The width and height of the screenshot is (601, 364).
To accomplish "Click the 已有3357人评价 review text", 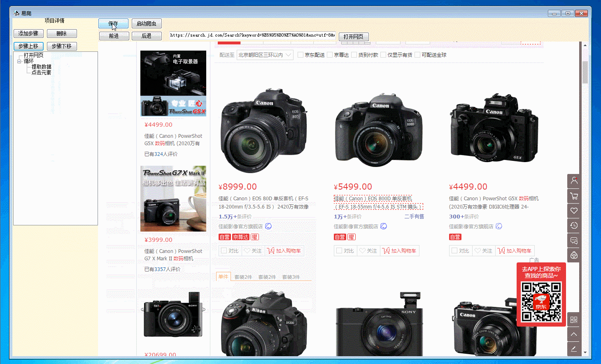I will (162, 269).
